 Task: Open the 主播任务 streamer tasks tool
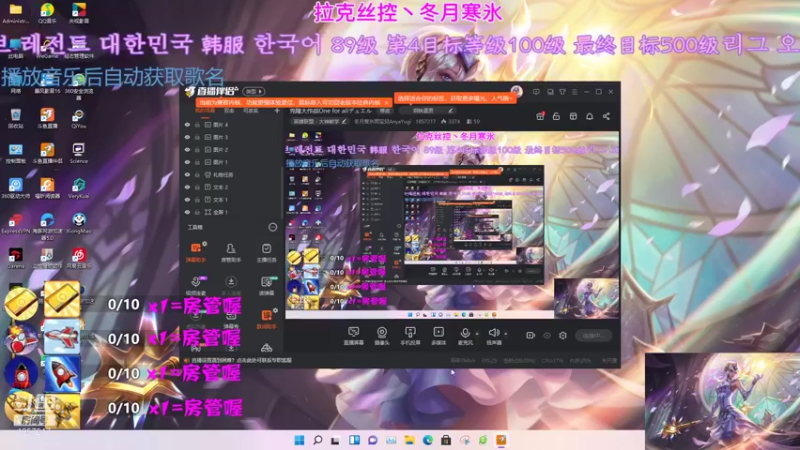(266, 253)
